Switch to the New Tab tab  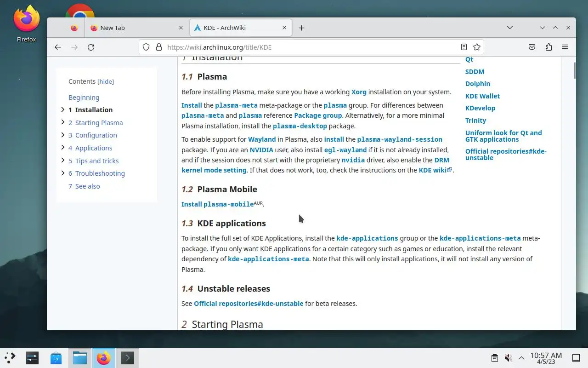click(137, 28)
